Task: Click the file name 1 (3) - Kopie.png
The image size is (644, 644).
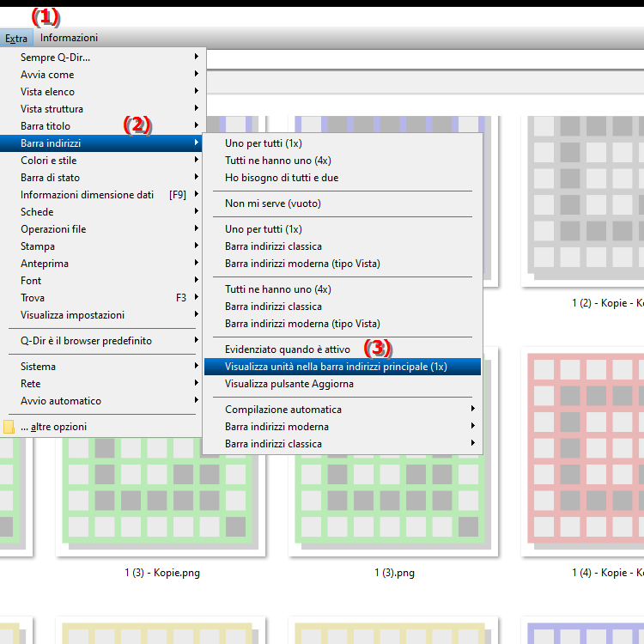Action: coord(162,573)
